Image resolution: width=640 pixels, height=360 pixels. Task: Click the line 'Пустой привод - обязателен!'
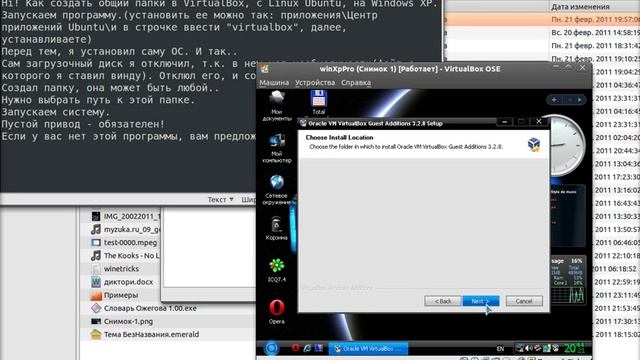tap(83, 124)
